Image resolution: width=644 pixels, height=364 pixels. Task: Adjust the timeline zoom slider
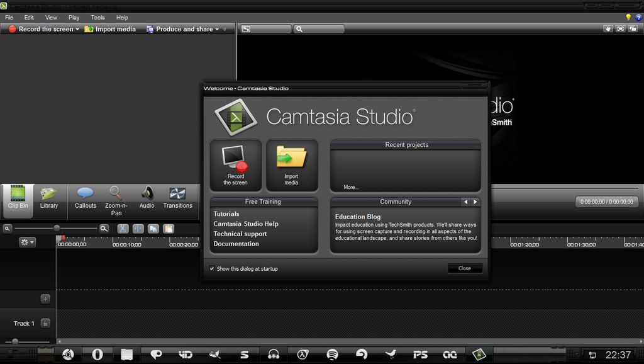coord(57,229)
